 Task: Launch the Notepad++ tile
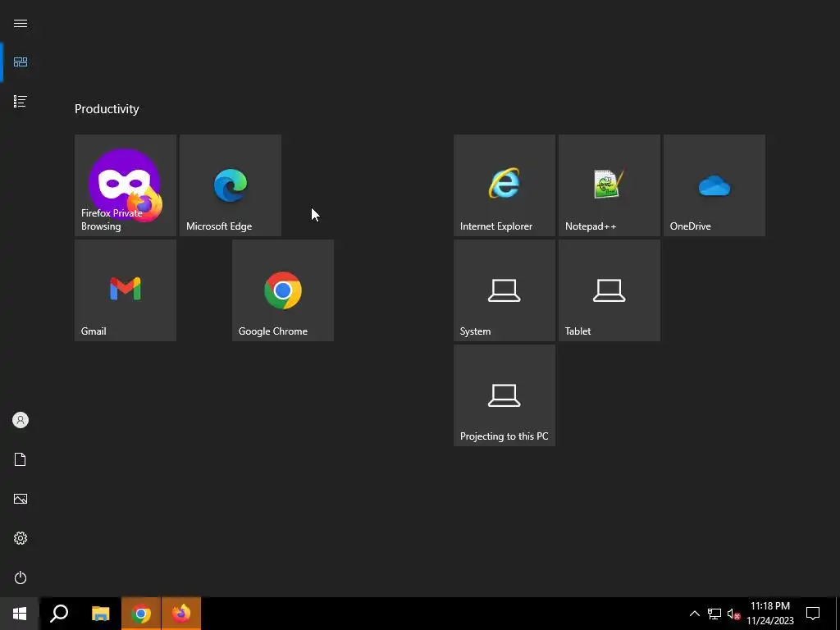coord(609,185)
